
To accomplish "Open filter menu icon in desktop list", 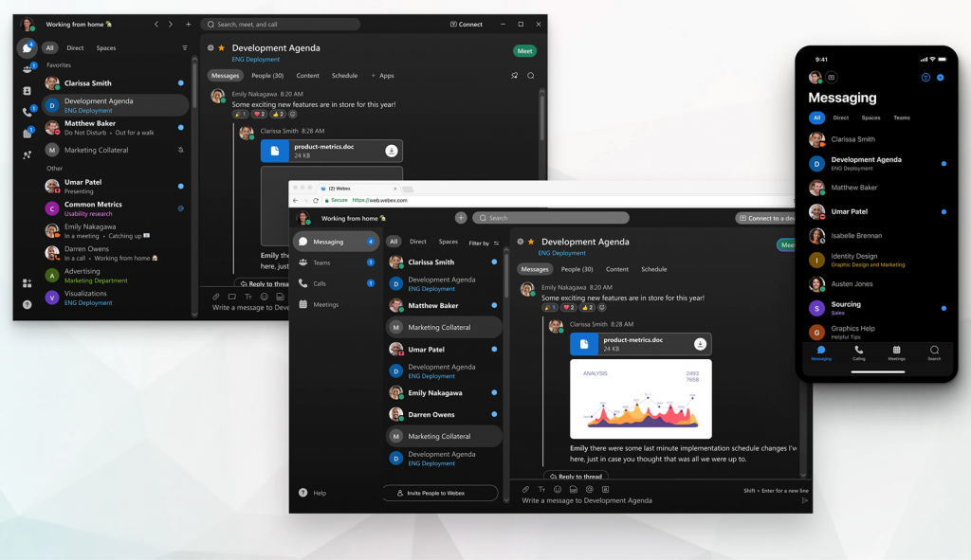I will pos(185,47).
